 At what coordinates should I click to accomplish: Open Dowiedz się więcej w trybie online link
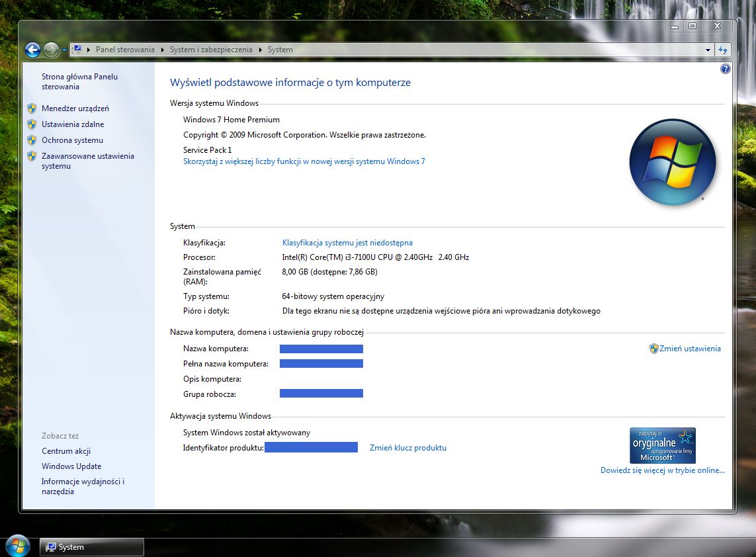663,470
